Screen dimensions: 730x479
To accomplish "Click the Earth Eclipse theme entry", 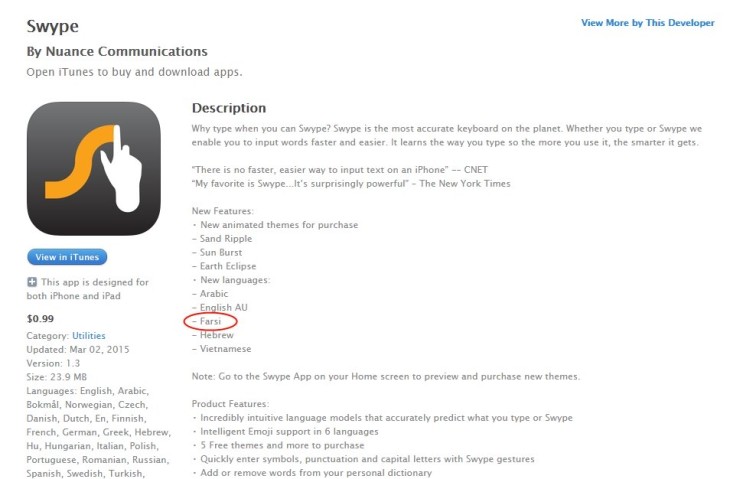I will tap(224, 266).
